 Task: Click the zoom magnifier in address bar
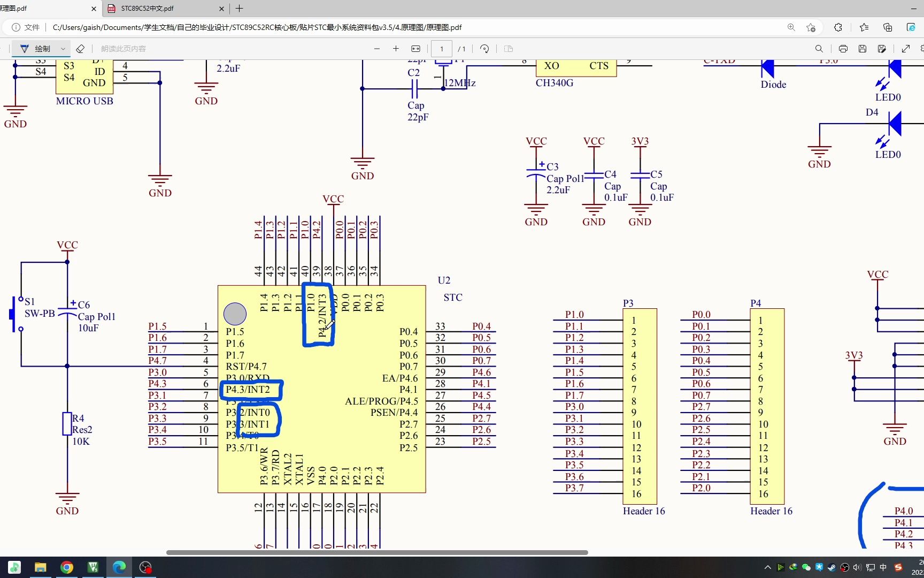pos(791,27)
